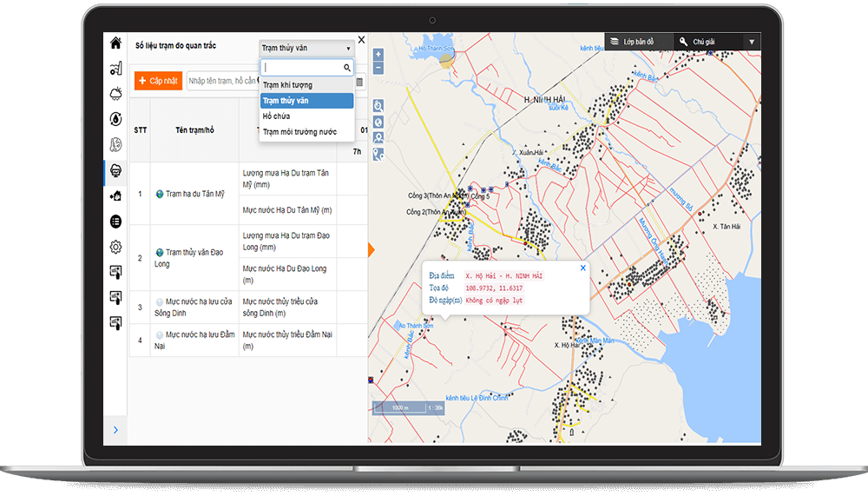Open the Trạm thủy văn station-type dropdown
868x496 pixels.
click(306, 48)
